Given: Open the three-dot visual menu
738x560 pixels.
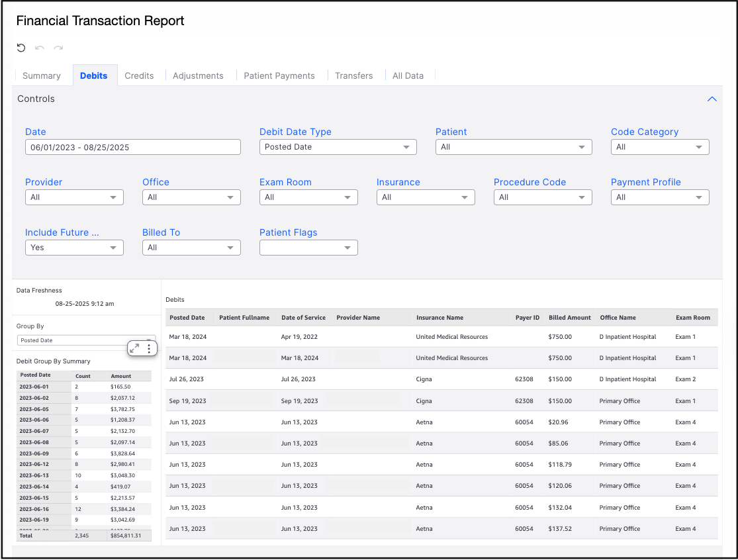Looking at the screenshot, I should [149, 348].
